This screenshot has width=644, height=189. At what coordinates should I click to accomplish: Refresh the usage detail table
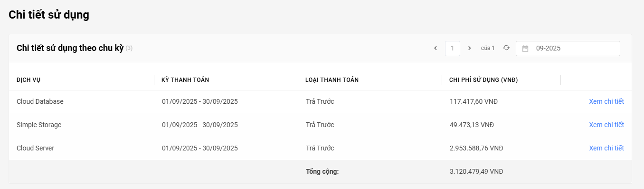pos(506,48)
